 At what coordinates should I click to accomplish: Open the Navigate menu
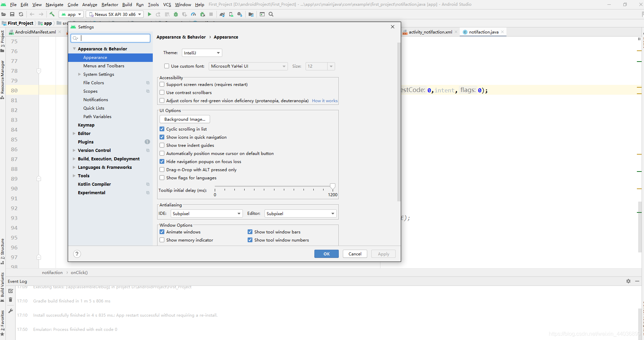click(55, 4)
